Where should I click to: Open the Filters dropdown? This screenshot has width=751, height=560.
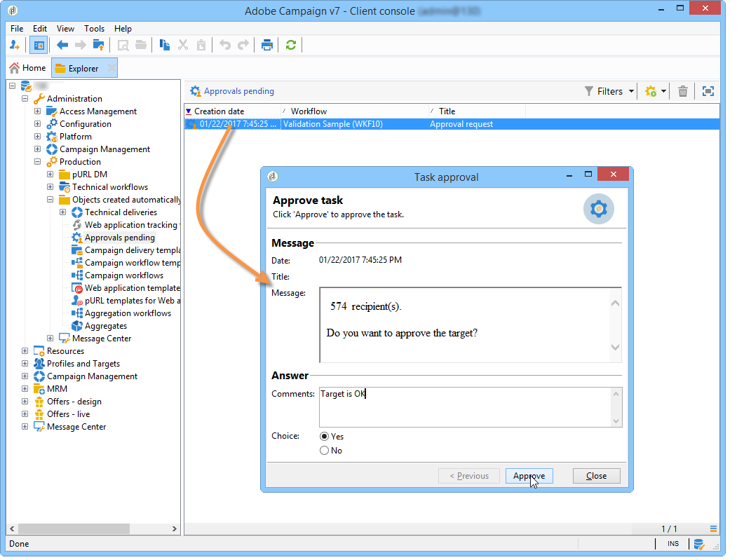click(x=609, y=91)
